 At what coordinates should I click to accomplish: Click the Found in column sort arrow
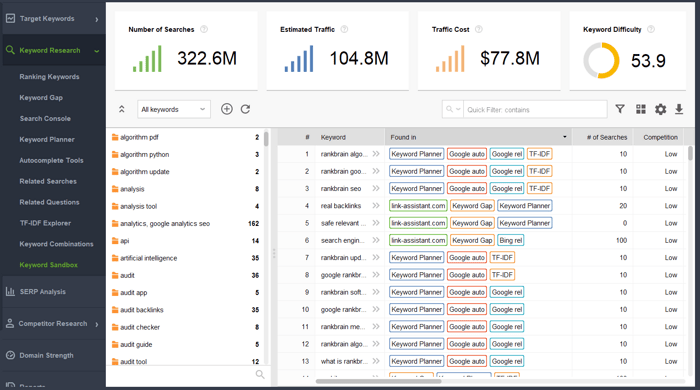[x=565, y=137]
